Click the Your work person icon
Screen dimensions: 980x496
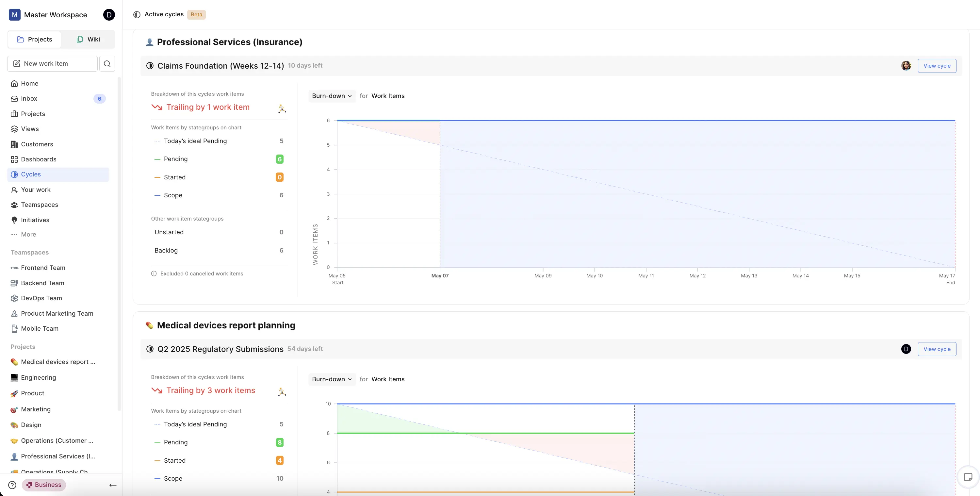[14, 190]
